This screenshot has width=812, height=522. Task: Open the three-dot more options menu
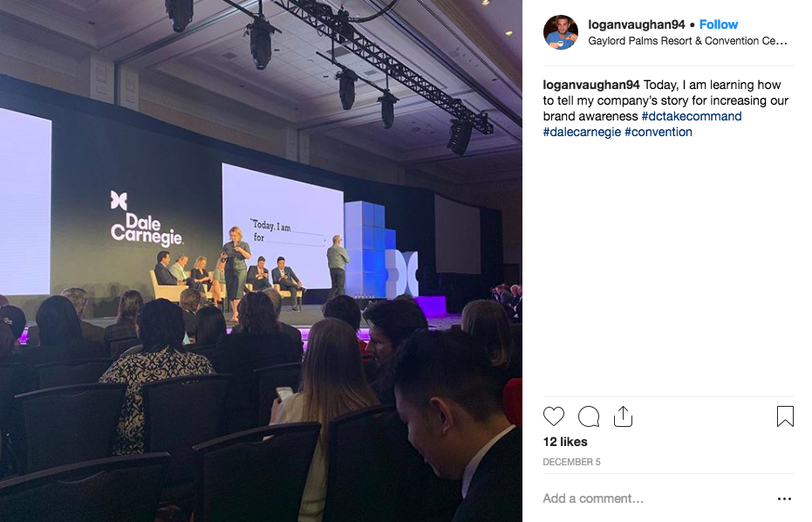pyautogui.click(x=784, y=498)
